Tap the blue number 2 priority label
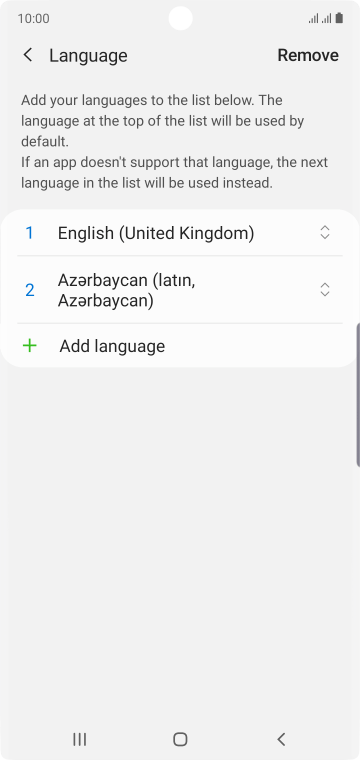The width and height of the screenshot is (360, 760). (30, 290)
